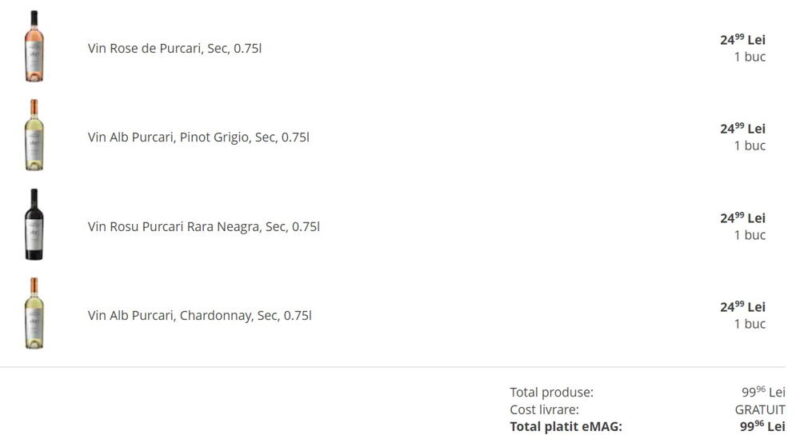This screenshot has height=443, width=800.
Task: Open Vin Rosu Purcari Rara Neagra link
Action: [204, 227]
